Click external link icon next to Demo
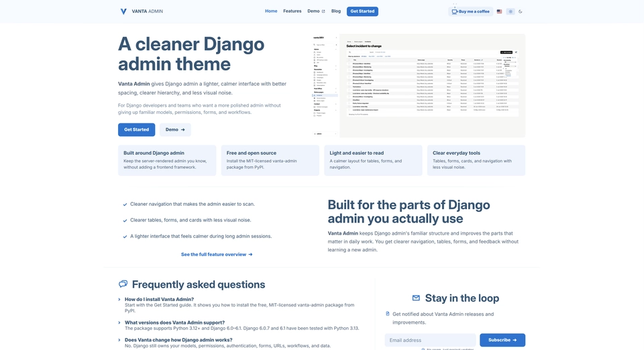644x350 pixels. [x=323, y=11]
